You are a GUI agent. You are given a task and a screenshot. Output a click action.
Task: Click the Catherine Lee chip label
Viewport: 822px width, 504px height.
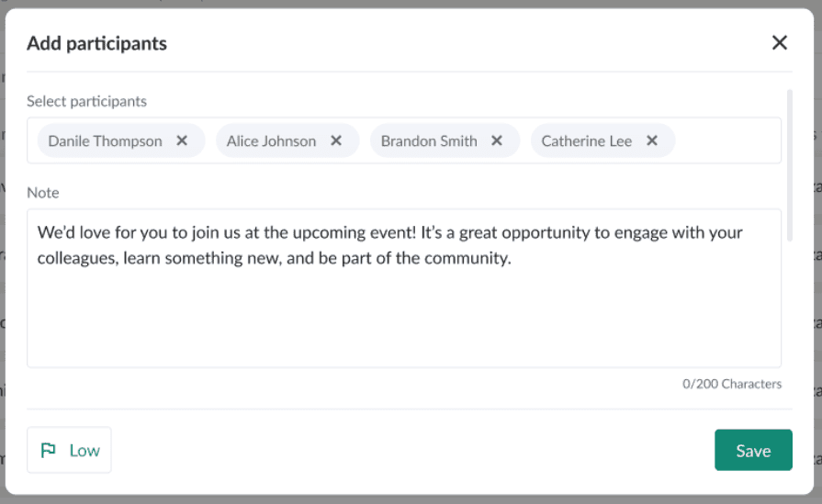587,141
